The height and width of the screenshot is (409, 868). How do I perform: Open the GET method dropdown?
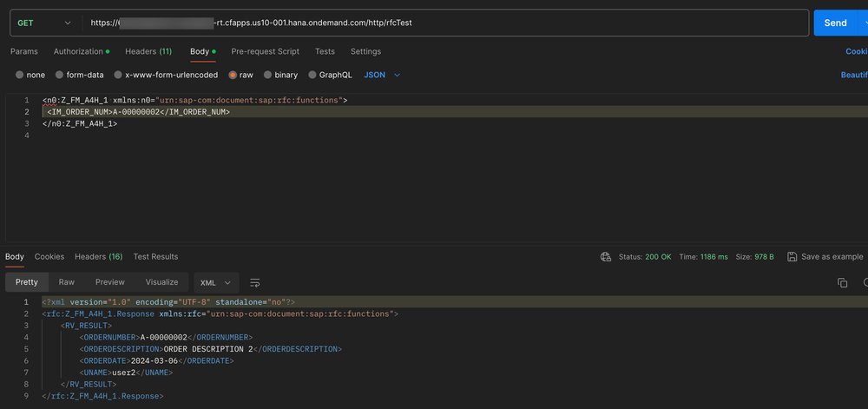[x=43, y=23]
